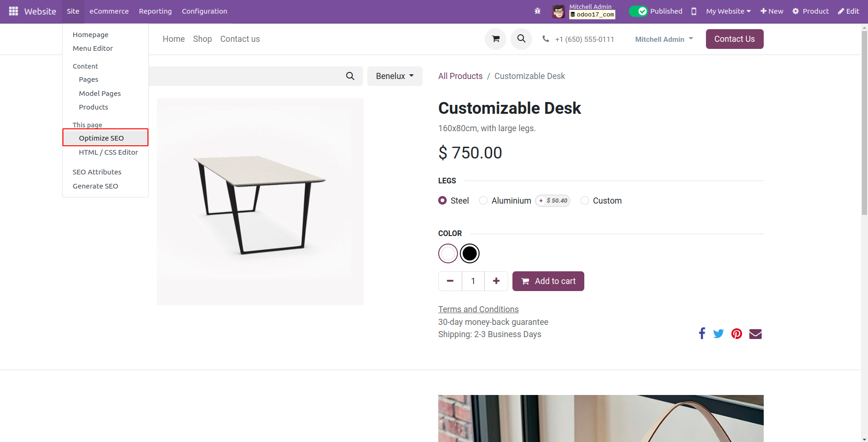Open the My Website dropdown
Image resolution: width=868 pixels, height=442 pixels.
click(x=728, y=11)
